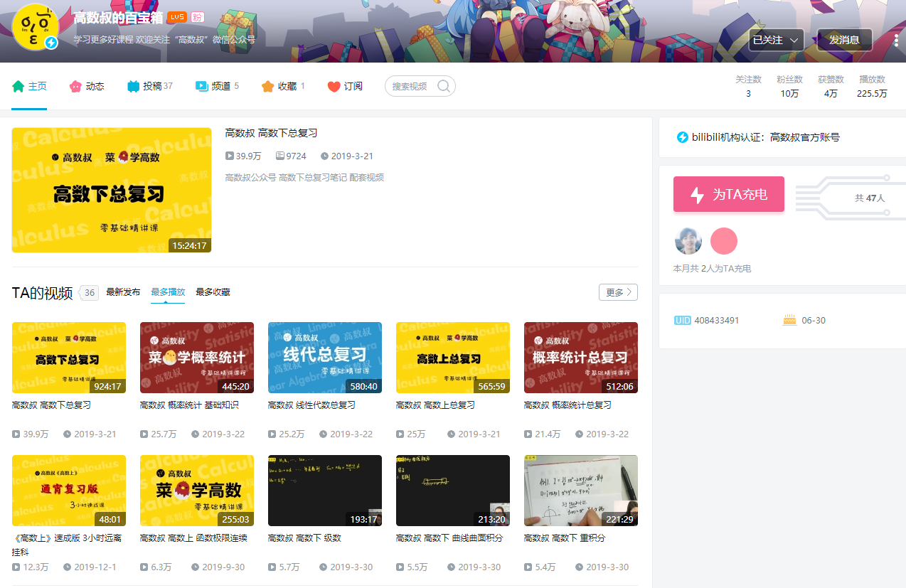The image size is (906, 588).
Task: Click the channel avatar with lightning badge
Action: 36,27
